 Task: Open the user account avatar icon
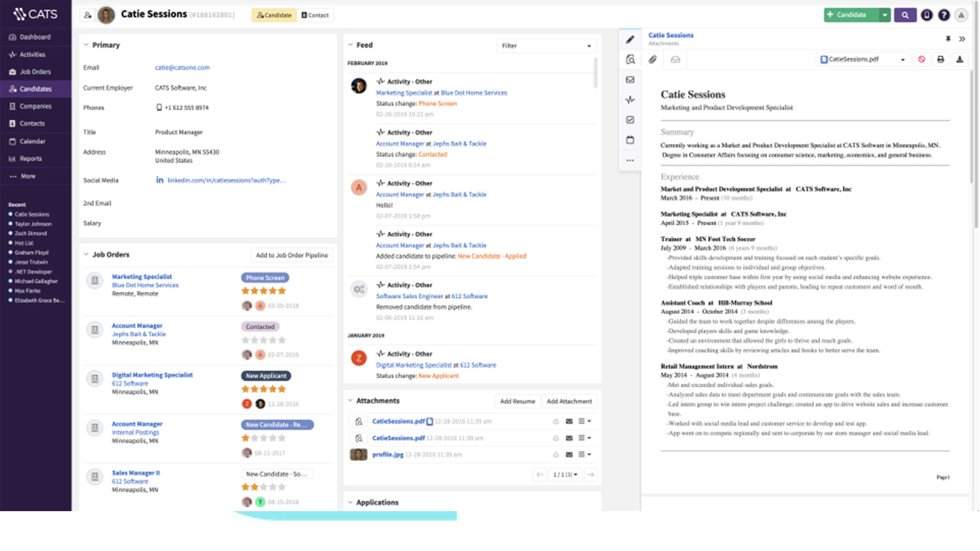[961, 15]
